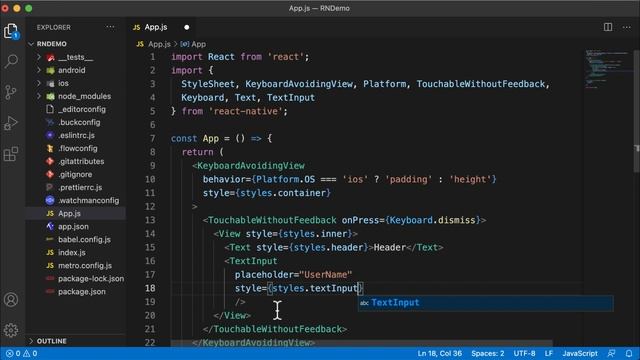Open app.json file

tap(73, 227)
